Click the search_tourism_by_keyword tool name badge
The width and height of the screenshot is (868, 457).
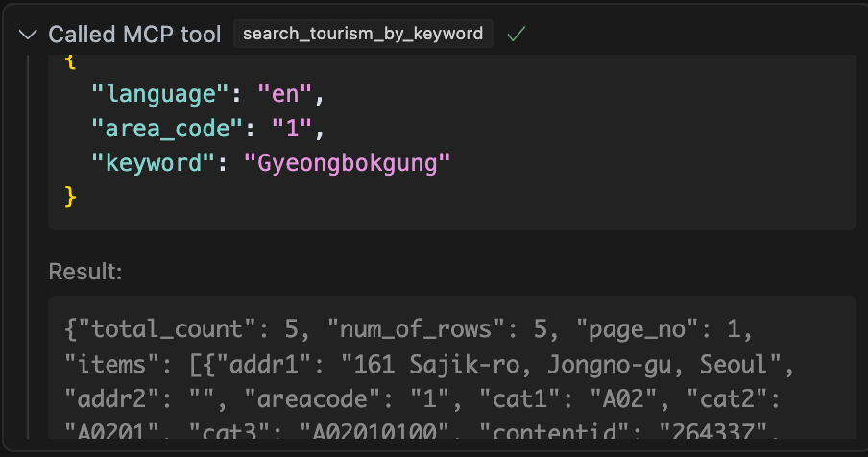(x=363, y=35)
